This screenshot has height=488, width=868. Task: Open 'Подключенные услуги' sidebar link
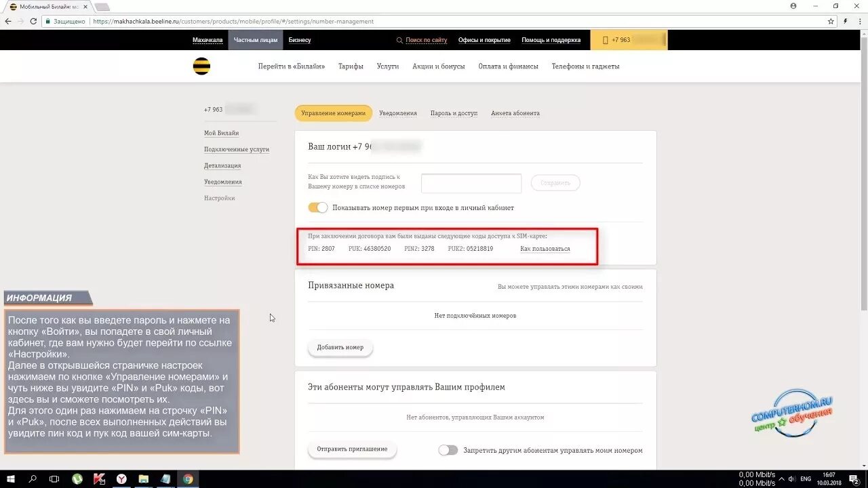coord(237,150)
